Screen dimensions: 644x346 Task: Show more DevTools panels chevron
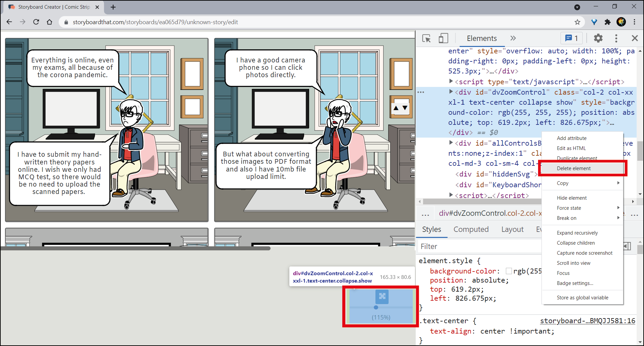(x=513, y=38)
